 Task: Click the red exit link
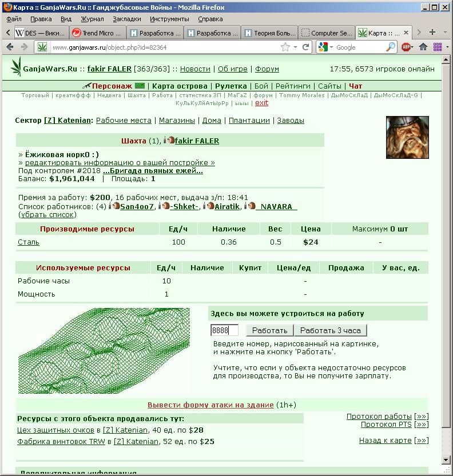tap(261, 103)
